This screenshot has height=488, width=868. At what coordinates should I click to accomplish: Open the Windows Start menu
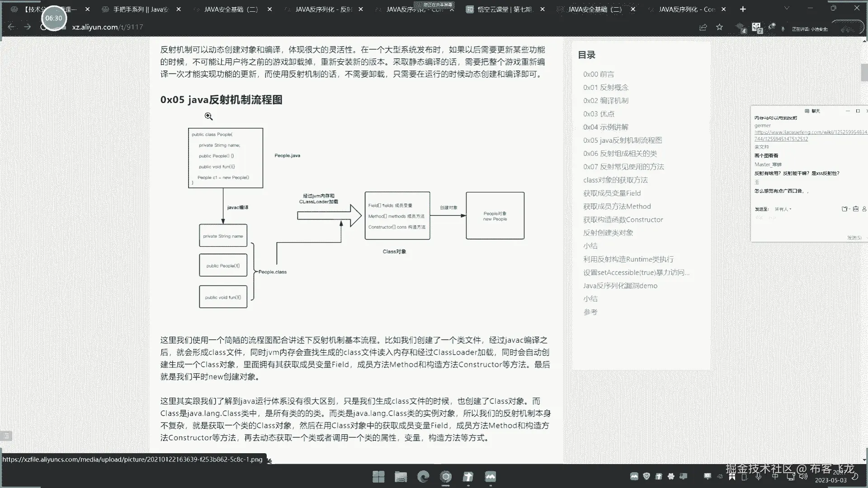click(378, 477)
